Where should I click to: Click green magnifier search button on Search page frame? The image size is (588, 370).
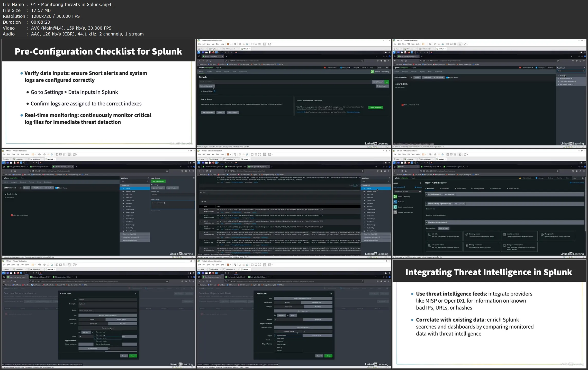click(386, 82)
